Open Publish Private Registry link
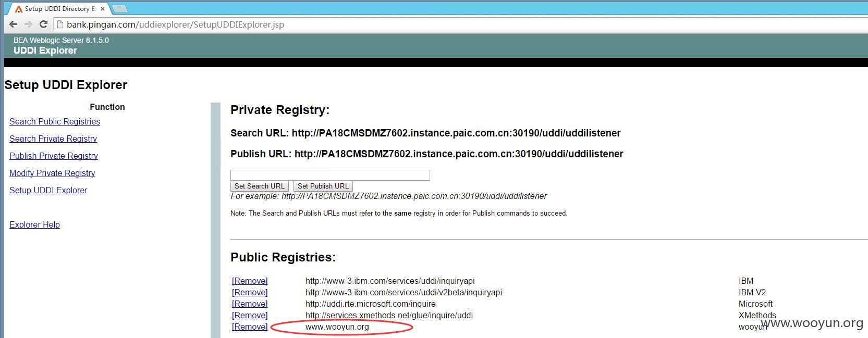This screenshot has height=338, width=868. [54, 156]
